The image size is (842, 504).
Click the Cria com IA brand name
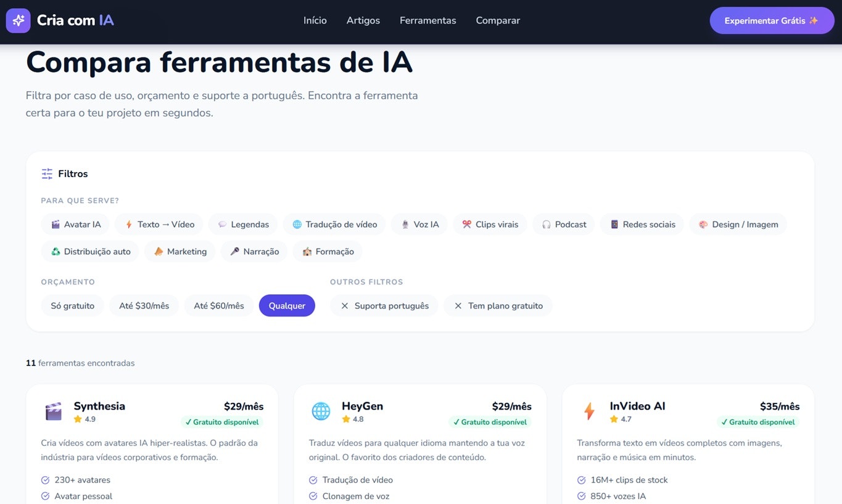click(75, 20)
